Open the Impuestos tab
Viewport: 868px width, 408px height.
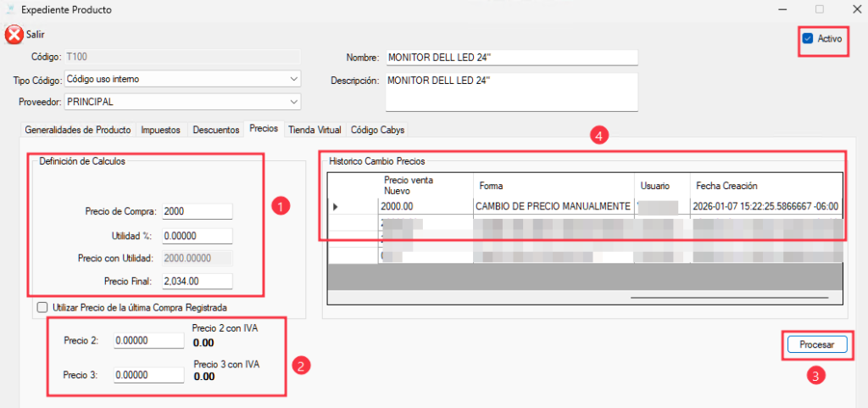coord(160,130)
